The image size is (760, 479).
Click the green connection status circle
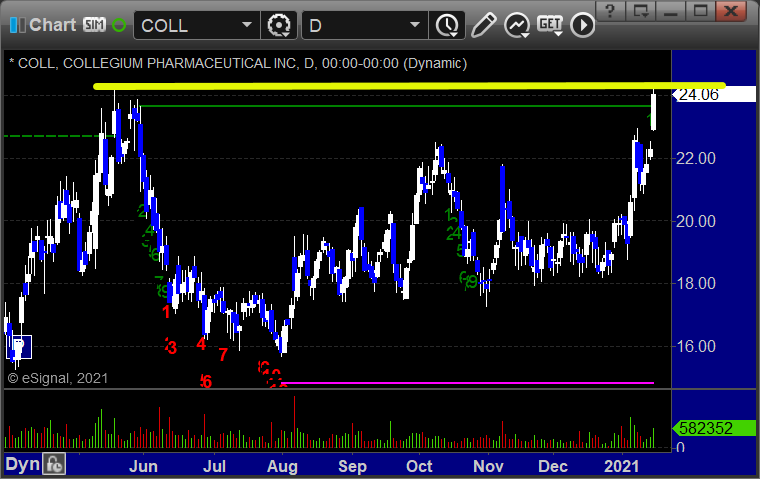[119, 25]
